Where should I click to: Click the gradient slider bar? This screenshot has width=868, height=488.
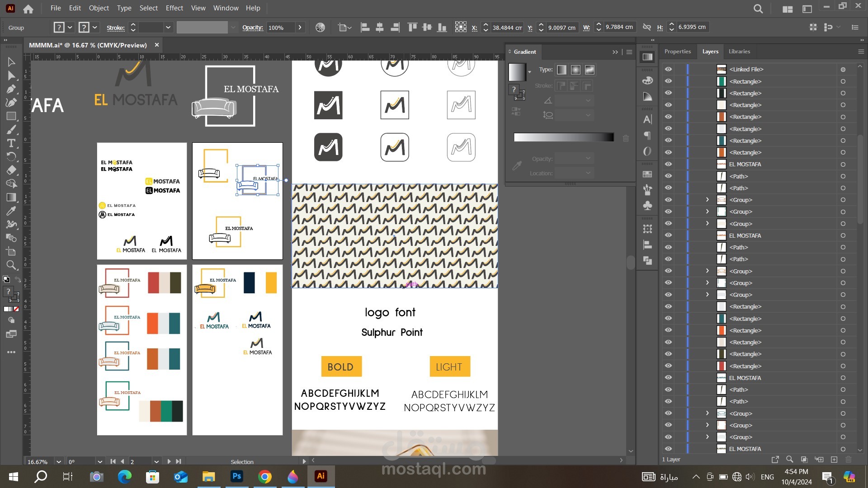pos(563,137)
